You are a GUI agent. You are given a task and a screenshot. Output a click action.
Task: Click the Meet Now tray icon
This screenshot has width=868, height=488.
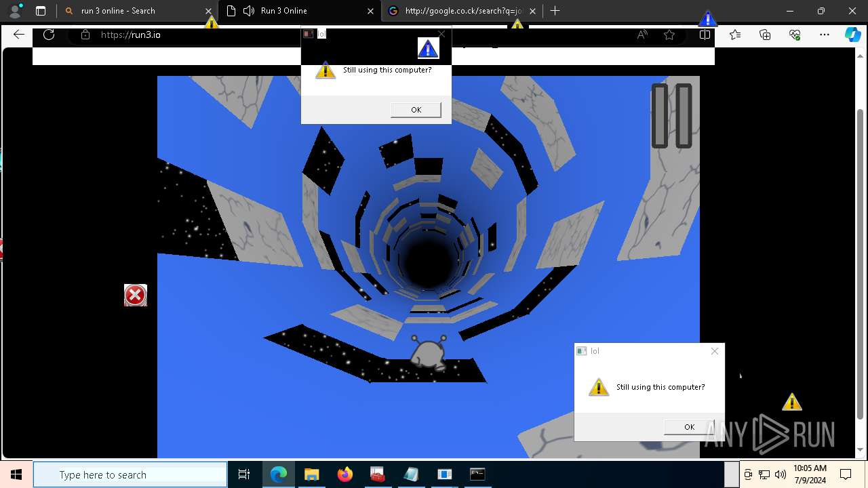tap(748, 474)
